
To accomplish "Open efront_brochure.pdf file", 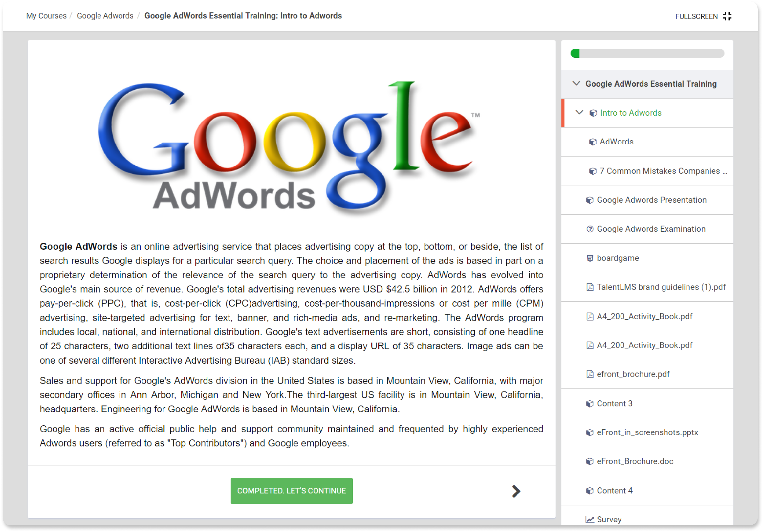I will point(647,374).
